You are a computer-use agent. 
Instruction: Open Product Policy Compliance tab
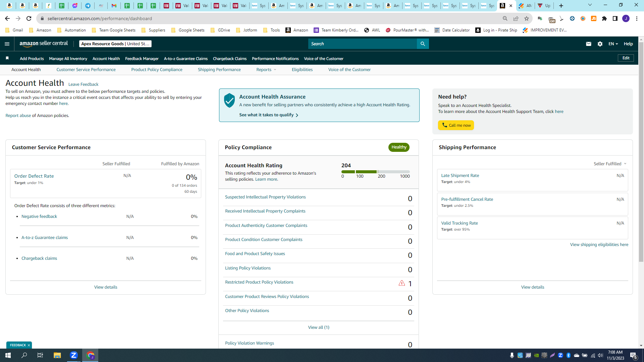coord(157,70)
